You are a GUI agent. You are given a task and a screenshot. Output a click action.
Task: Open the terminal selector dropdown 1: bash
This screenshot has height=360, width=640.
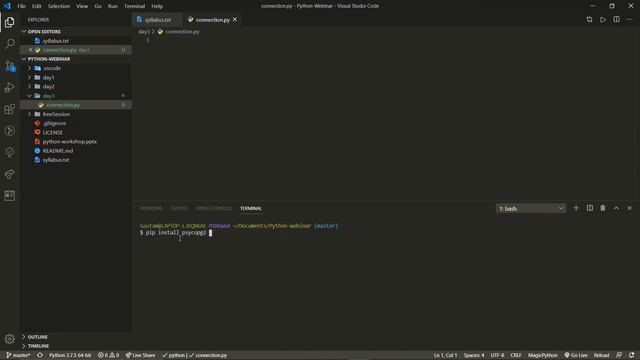tap(531, 209)
